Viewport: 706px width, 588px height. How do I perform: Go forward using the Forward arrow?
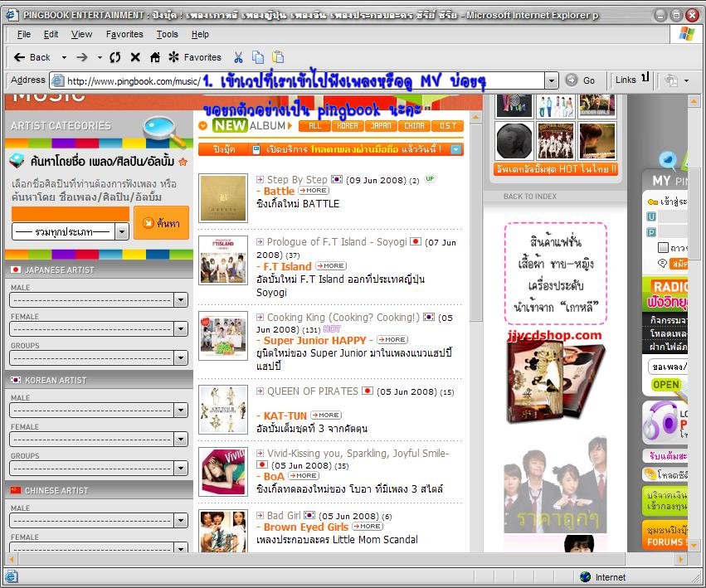pos(82,57)
